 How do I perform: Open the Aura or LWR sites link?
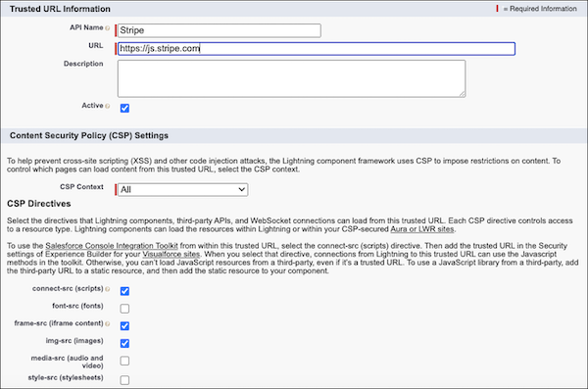click(422, 229)
